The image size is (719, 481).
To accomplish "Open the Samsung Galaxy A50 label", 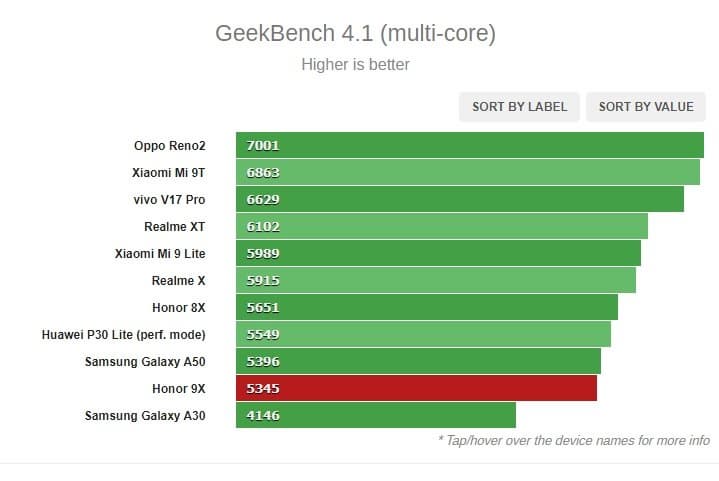I will (x=145, y=362).
